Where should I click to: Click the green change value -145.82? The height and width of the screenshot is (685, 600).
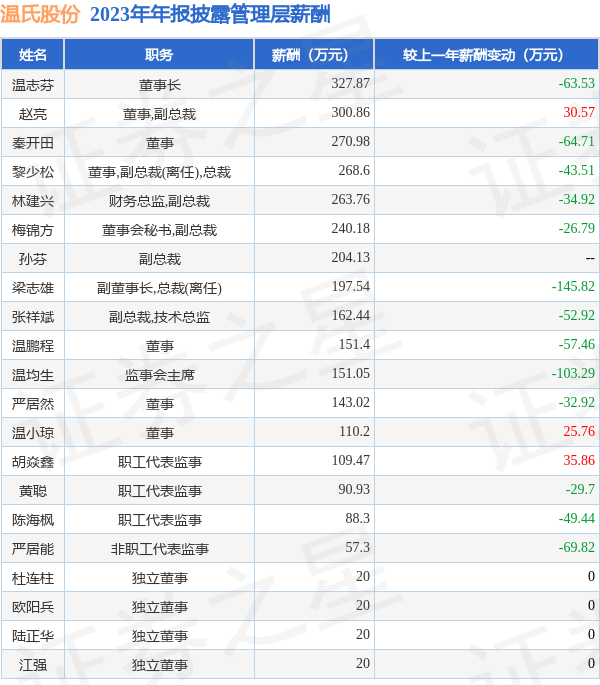tap(572, 287)
